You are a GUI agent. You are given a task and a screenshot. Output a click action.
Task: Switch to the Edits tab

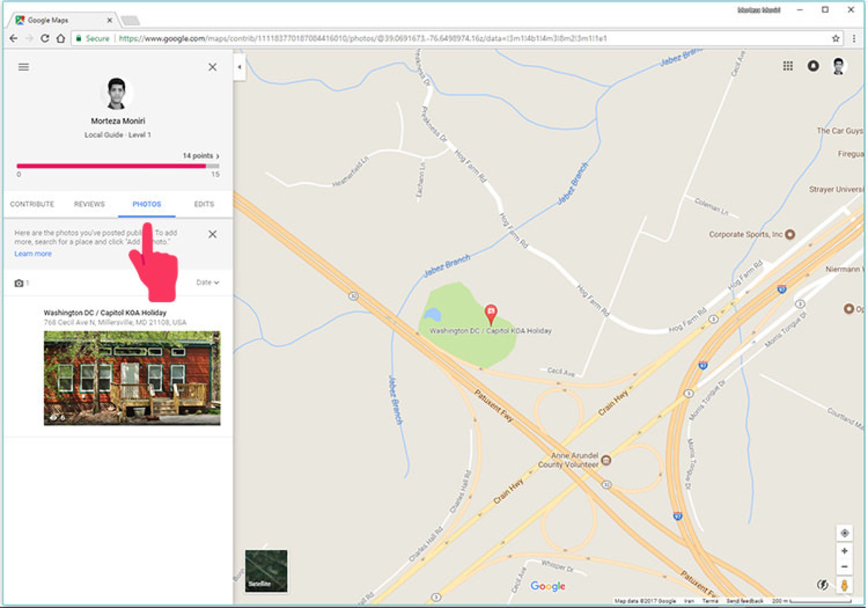[x=204, y=204]
